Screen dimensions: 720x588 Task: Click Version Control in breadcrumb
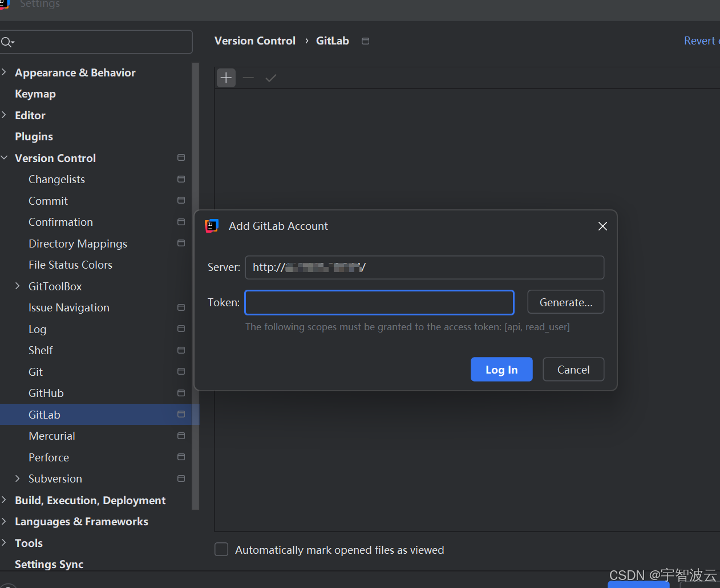pos(255,40)
